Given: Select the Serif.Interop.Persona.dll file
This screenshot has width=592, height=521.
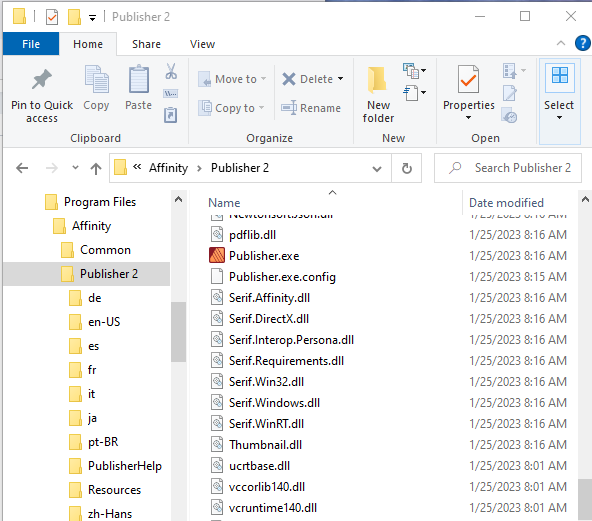Looking at the screenshot, I should pyautogui.click(x=291, y=340).
